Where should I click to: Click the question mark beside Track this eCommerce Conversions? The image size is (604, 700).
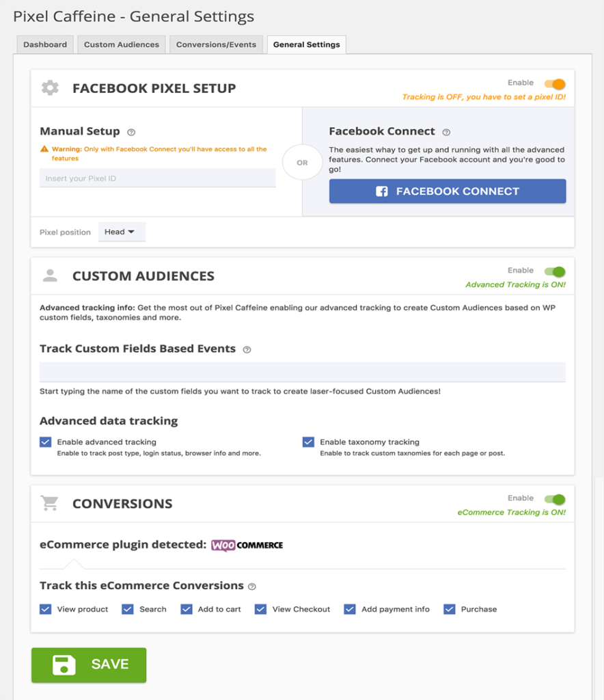coord(251,586)
